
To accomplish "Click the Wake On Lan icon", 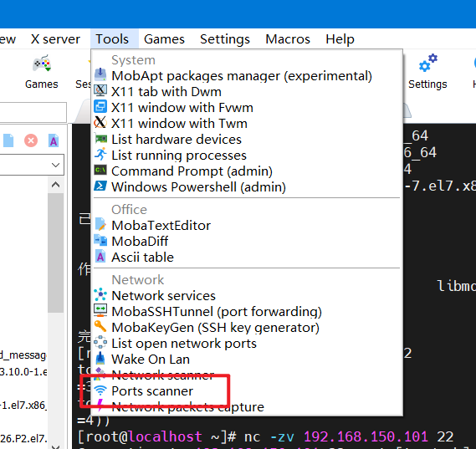I will click(x=100, y=358).
